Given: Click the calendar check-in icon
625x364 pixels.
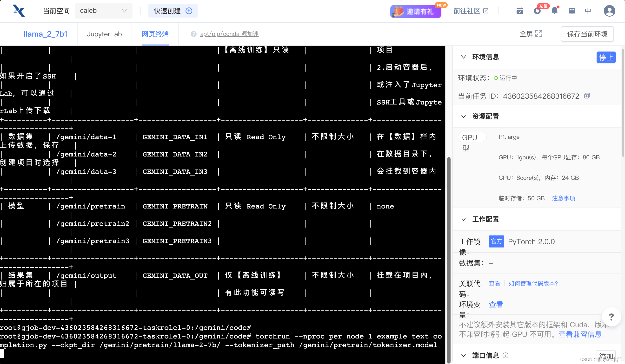Looking at the screenshot, I should click(520, 11).
